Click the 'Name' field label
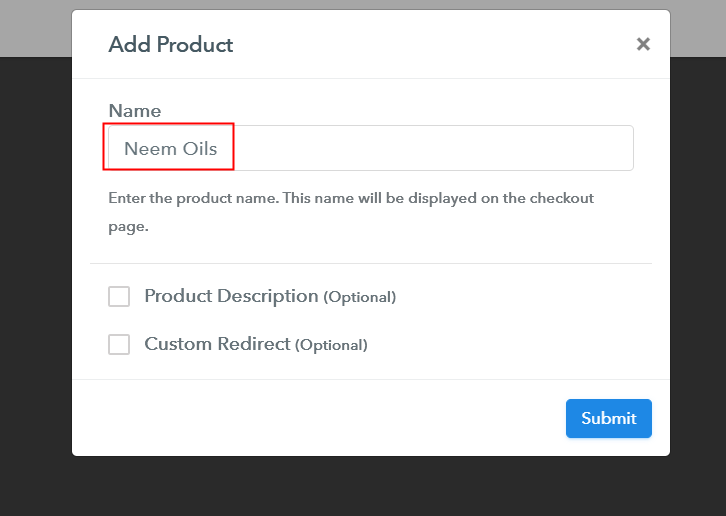Viewport: 726px width, 516px height. (135, 111)
